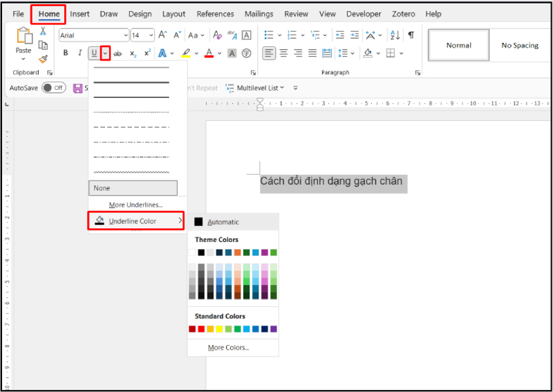Click the Italic formatting icon
The height and width of the screenshot is (392, 553).
pos(79,53)
